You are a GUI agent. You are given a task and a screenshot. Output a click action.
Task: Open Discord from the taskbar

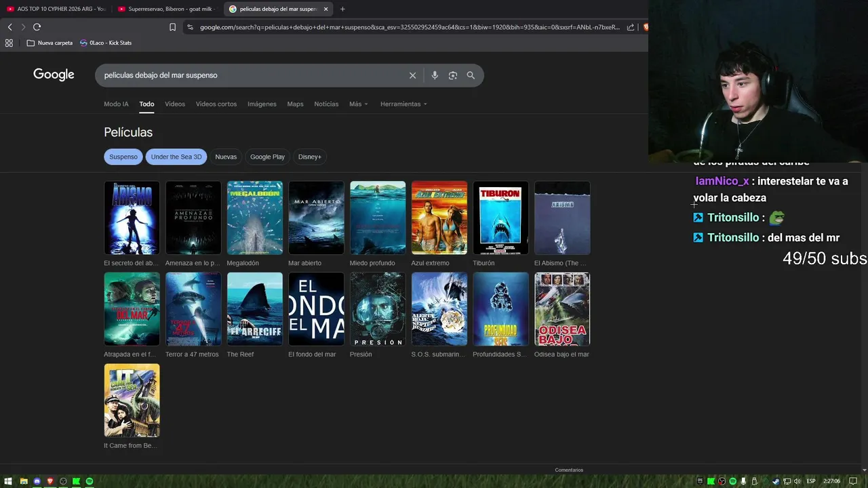37,481
